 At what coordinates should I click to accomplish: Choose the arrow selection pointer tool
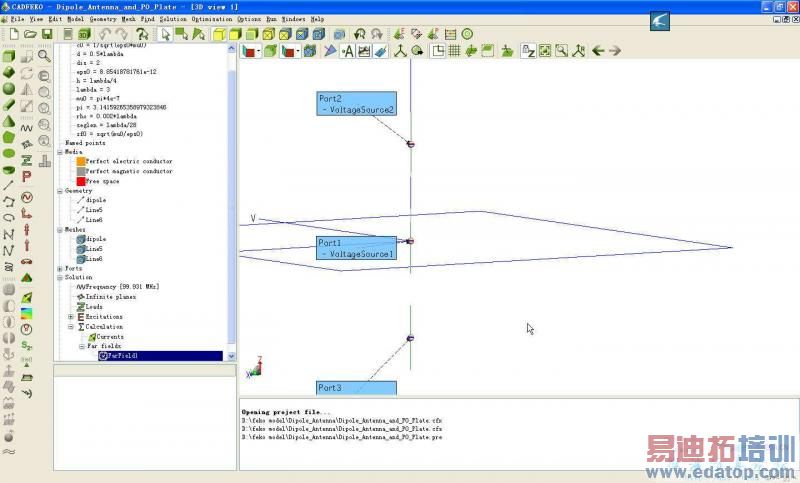coord(165,34)
